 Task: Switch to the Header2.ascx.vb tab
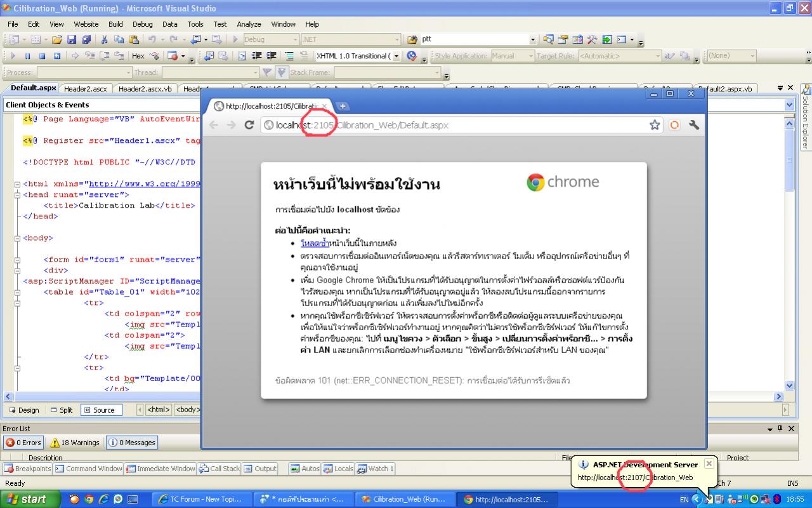[x=145, y=89]
